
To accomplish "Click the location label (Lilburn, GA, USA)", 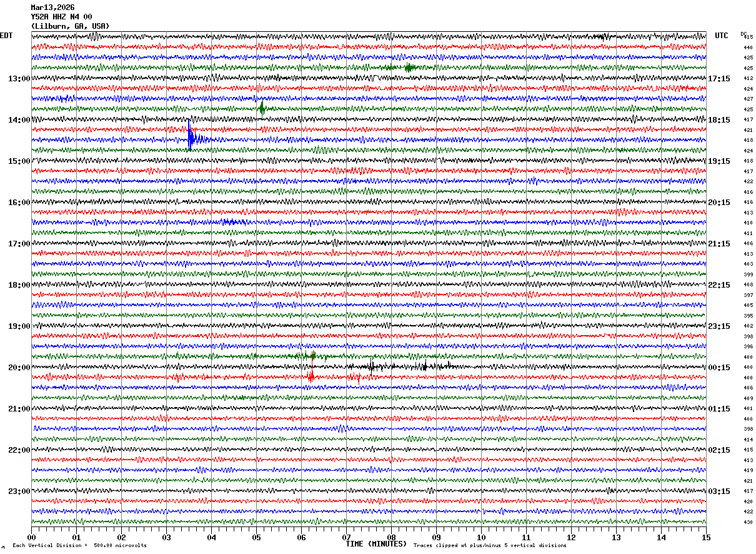I will pos(70,26).
